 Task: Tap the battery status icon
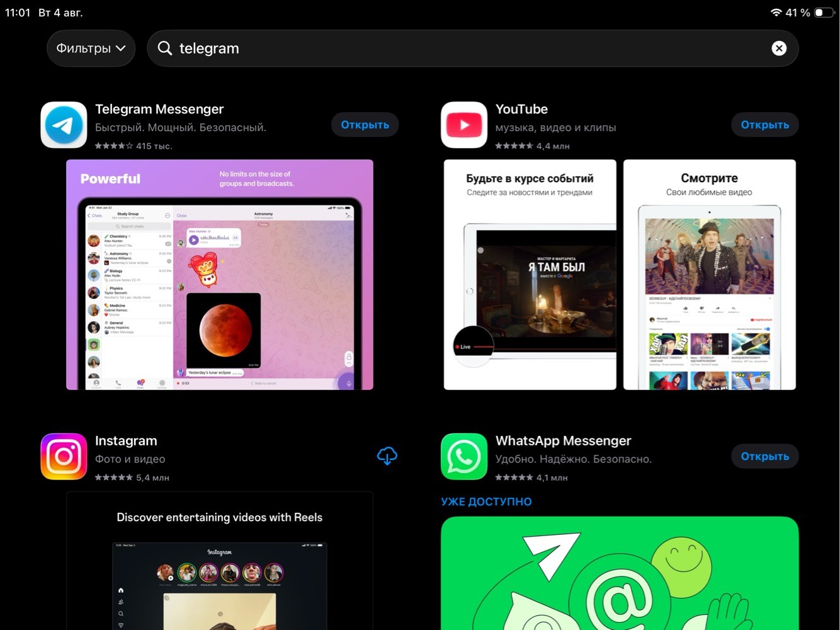824,13
